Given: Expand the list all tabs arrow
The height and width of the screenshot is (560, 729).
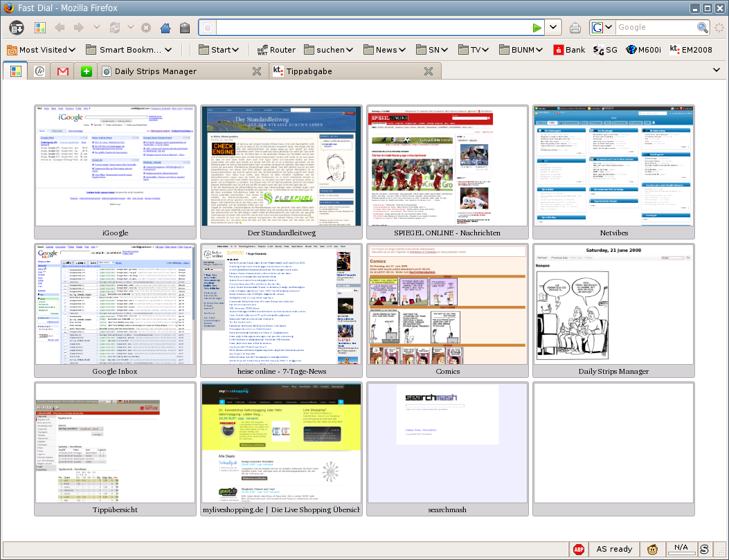Looking at the screenshot, I should (716, 70).
